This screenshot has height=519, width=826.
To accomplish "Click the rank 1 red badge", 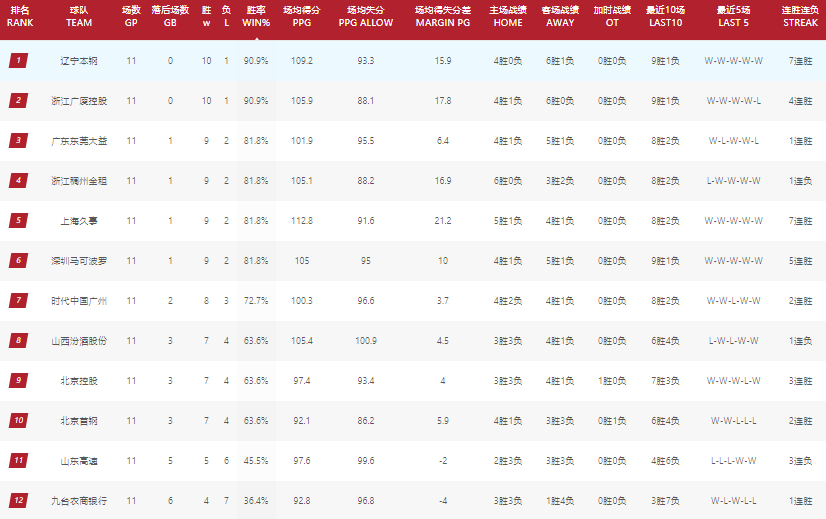I will click(x=18, y=61).
